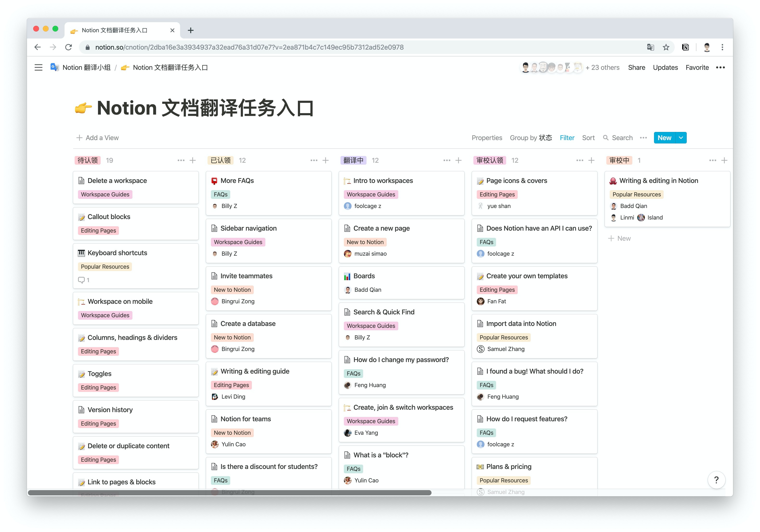Open the comment on Keyboard shortcuts card
Image resolution: width=760 pixels, height=532 pixels.
pyautogui.click(x=84, y=280)
